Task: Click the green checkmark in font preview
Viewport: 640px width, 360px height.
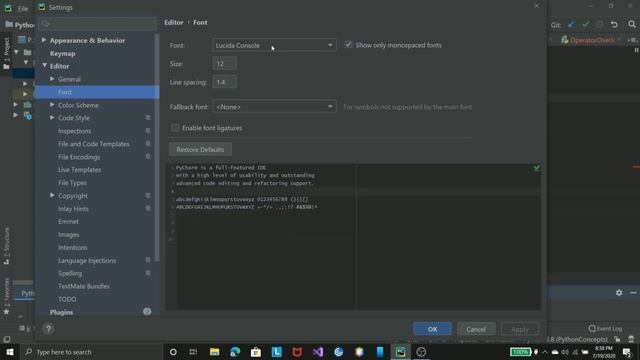Action: [x=537, y=168]
